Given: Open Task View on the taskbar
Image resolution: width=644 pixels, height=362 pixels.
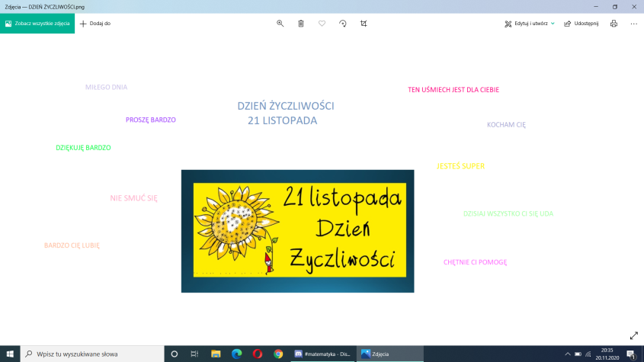Looking at the screenshot, I should (x=195, y=354).
